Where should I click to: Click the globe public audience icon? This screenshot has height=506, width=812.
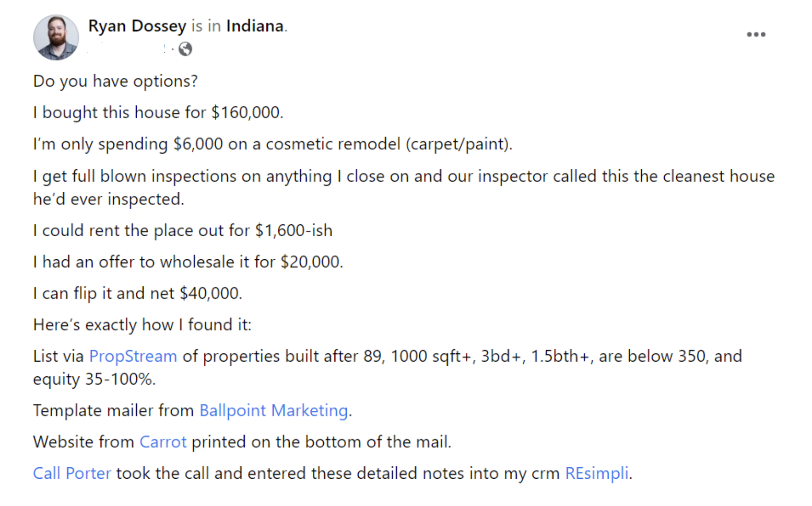186,49
